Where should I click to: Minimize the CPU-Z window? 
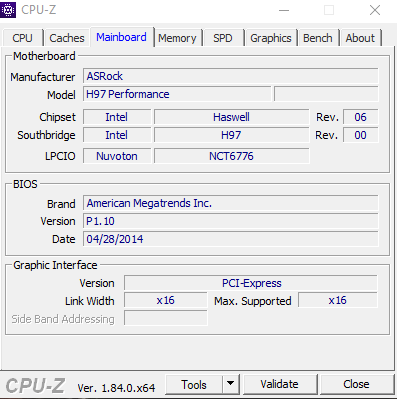point(284,10)
